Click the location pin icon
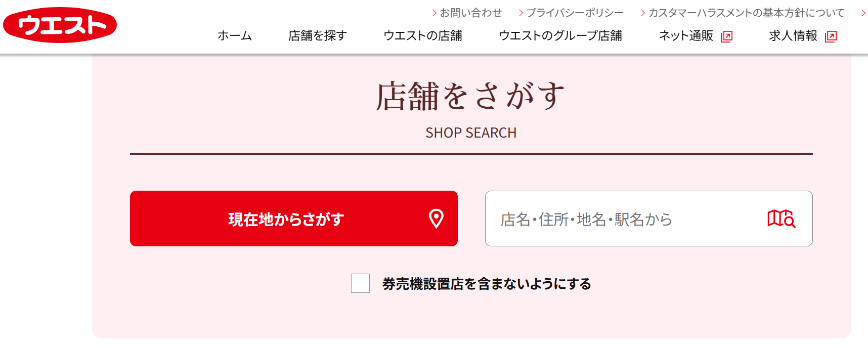Screen dimensions: 868x348 point(436,219)
